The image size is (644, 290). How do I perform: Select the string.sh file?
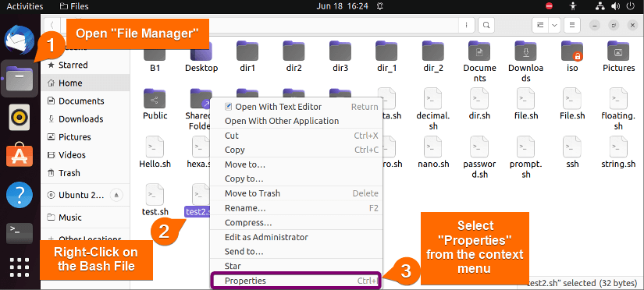(618, 152)
